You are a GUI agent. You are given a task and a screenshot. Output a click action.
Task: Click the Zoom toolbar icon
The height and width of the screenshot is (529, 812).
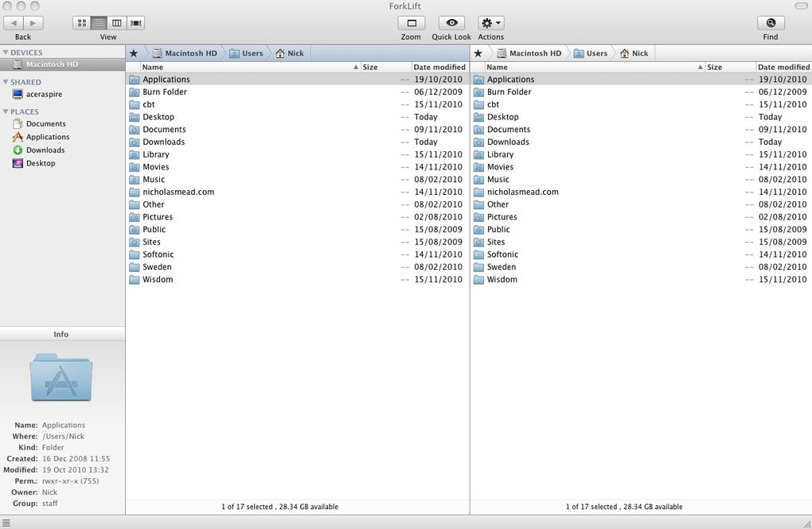click(412, 23)
